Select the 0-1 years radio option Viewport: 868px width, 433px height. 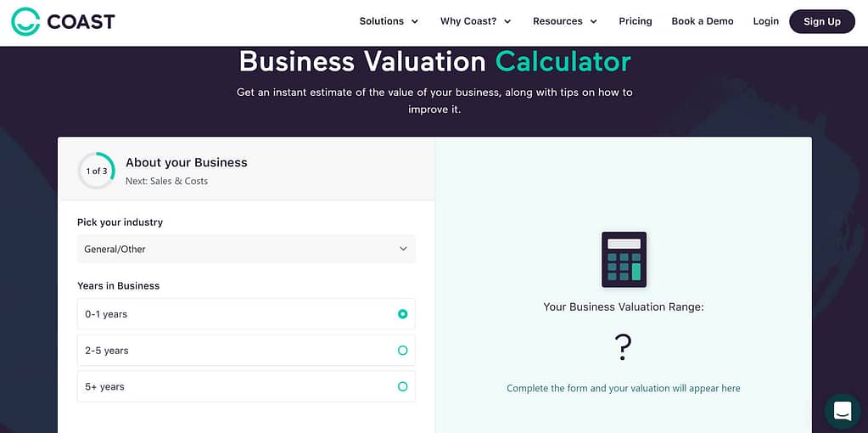246,314
